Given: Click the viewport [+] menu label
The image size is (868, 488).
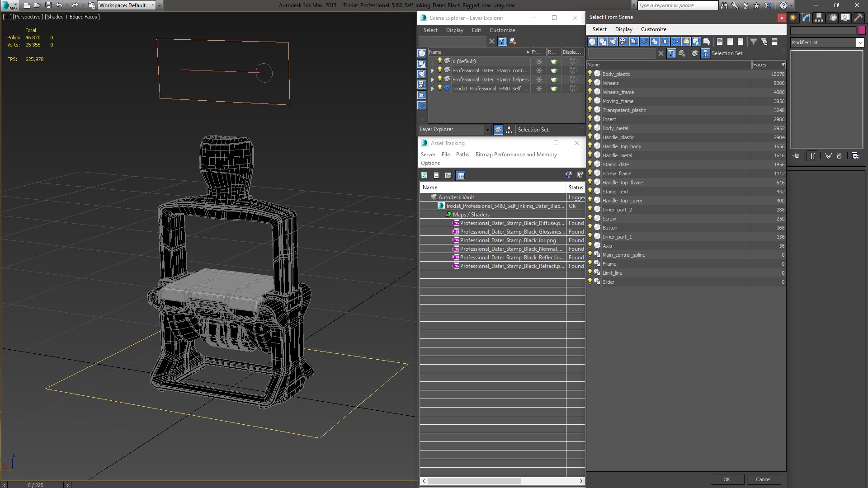Looking at the screenshot, I should pos(7,17).
